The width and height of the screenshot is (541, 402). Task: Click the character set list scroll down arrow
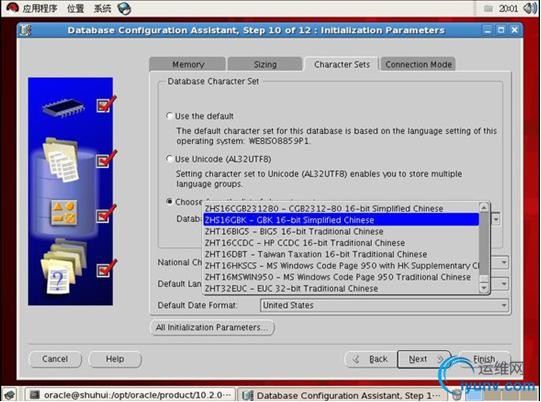coord(484,288)
